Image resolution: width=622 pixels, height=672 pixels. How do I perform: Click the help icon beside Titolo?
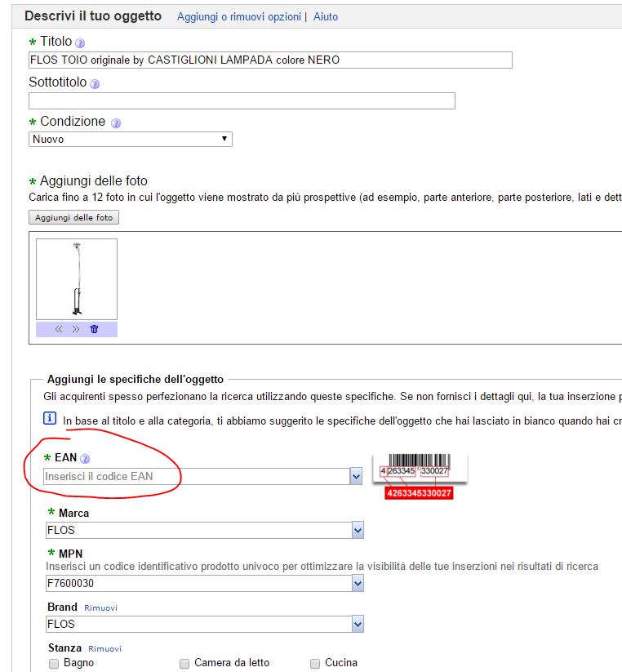coord(80,42)
